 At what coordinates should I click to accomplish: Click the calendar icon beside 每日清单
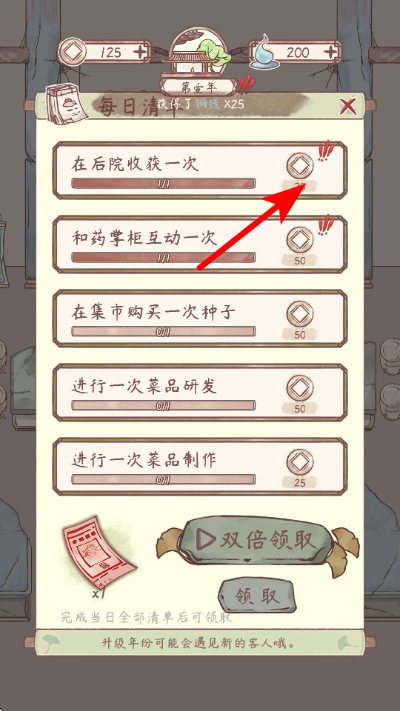coord(66,104)
